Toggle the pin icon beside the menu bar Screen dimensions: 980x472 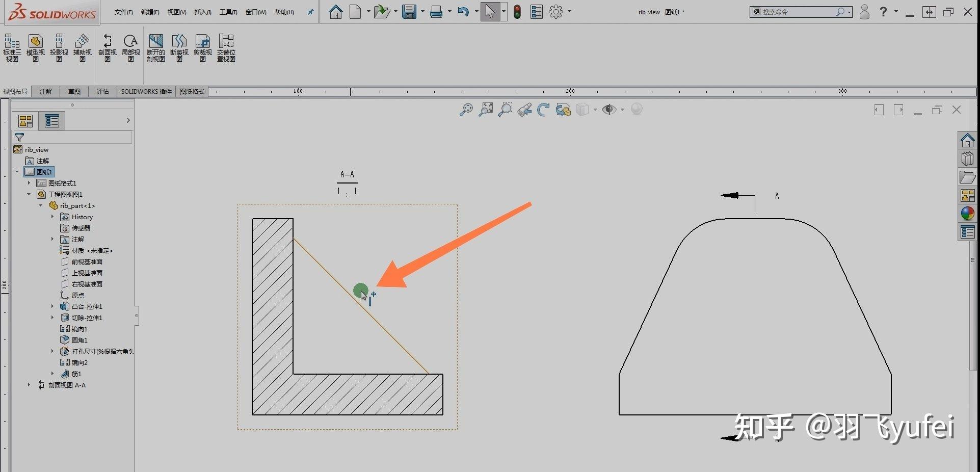(310, 12)
